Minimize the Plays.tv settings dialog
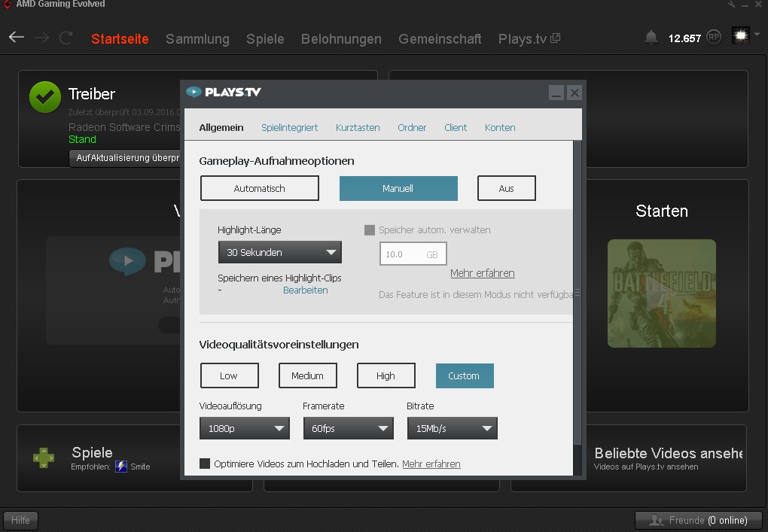The width and height of the screenshot is (768, 532). pos(556,93)
